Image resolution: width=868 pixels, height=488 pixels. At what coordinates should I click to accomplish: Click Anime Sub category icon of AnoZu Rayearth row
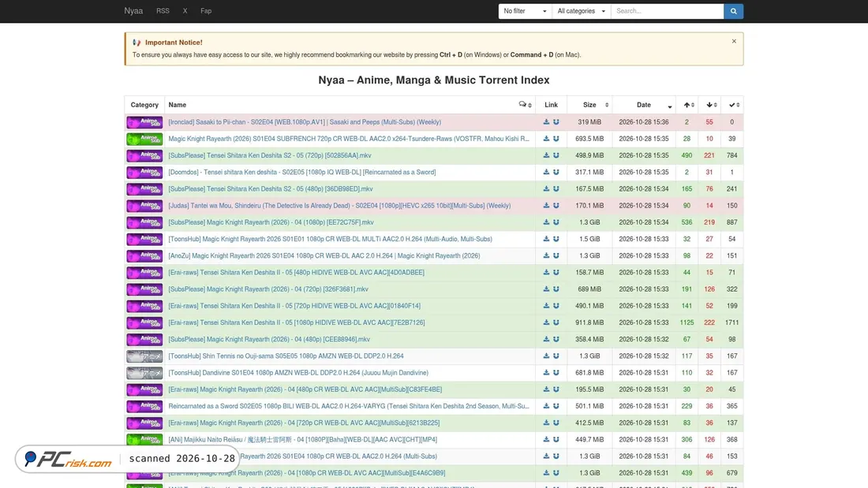(144, 255)
